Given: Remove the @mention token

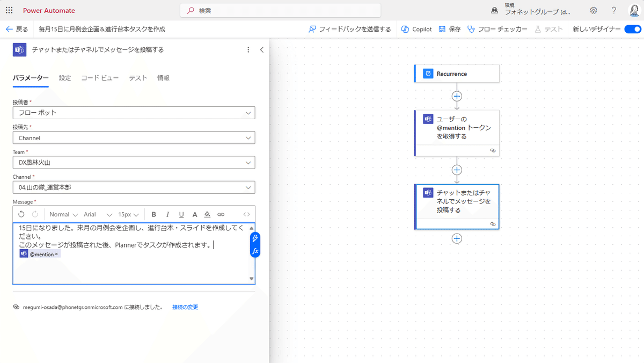Looking at the screenshot, I should 57,254.
